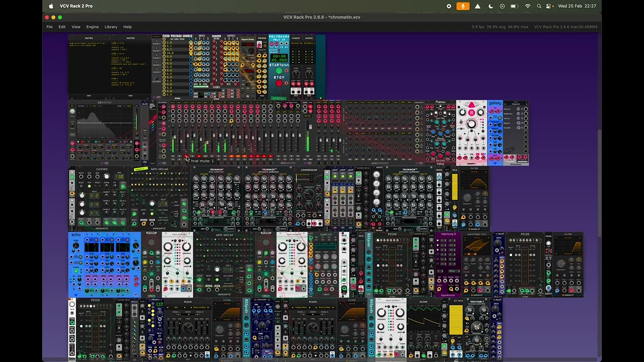Open the Wi-Fi status icon
Viewport: 644px width, 362px height.
tap(527, 6)
